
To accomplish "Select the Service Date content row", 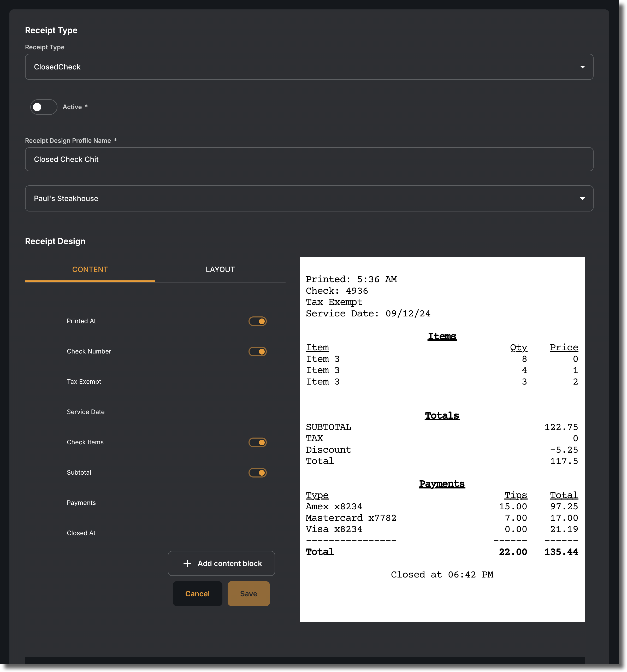I will pyautogui.click(x=86, y=412).
